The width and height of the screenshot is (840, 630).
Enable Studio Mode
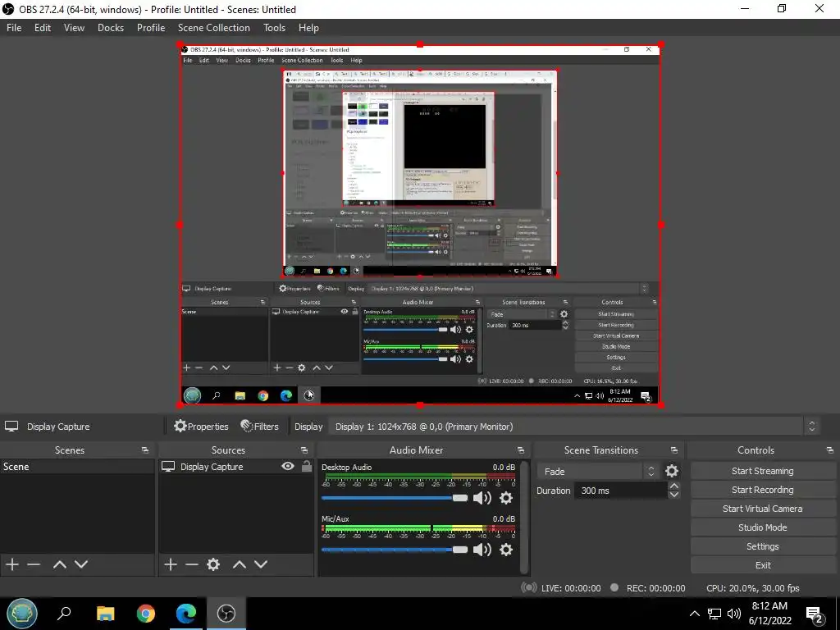[762, 527]
